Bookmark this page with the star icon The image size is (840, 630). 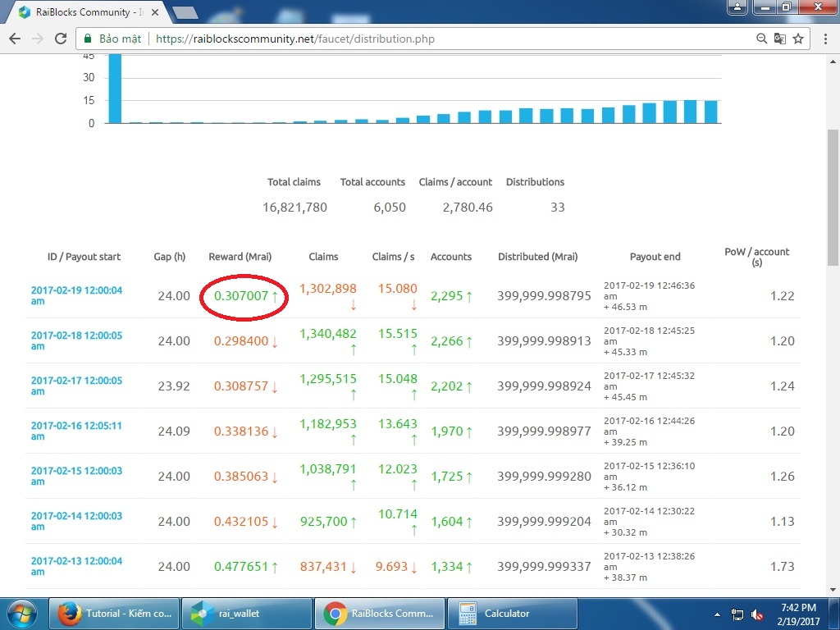click(798, 39)
